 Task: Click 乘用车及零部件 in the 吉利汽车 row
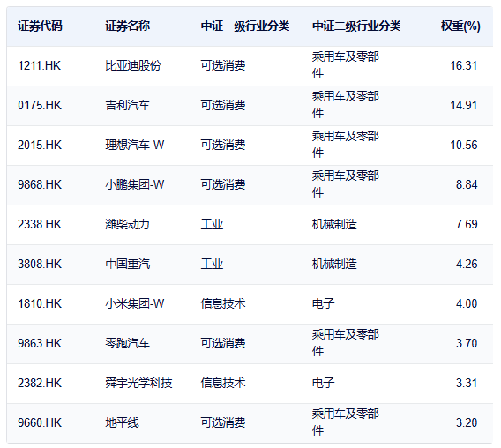pos(346,105)
